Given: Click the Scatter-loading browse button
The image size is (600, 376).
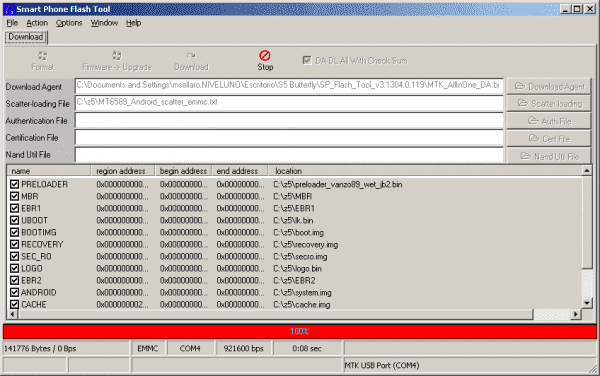Looking at the screenshot, I should coord(549,103).
